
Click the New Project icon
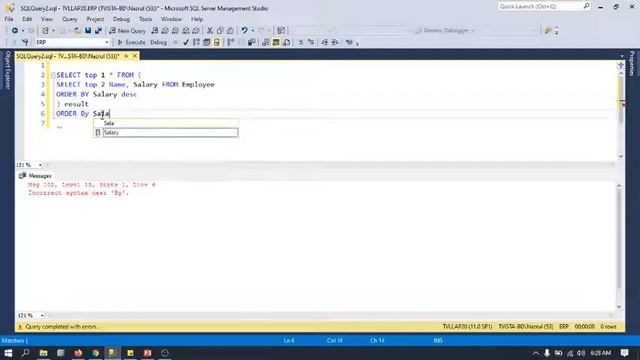45,31
